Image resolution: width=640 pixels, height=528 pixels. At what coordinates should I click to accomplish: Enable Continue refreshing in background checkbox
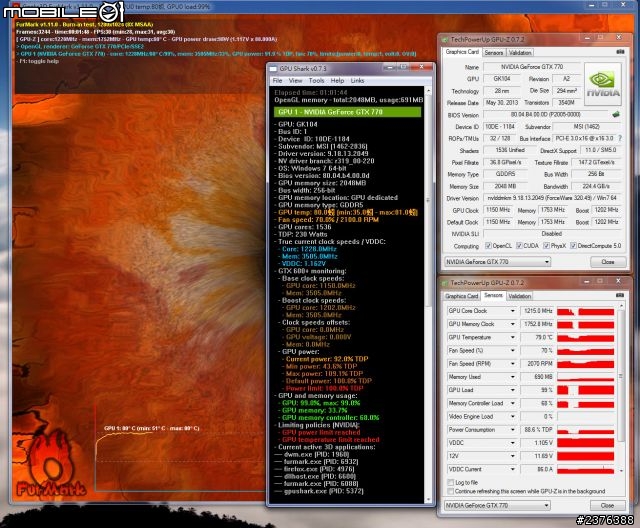click(451, 491)
